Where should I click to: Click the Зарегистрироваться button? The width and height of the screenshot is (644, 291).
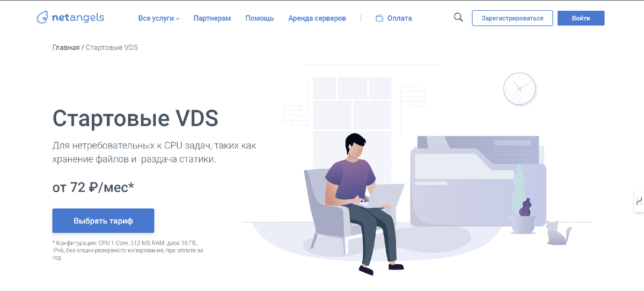[x=512, y=18]
